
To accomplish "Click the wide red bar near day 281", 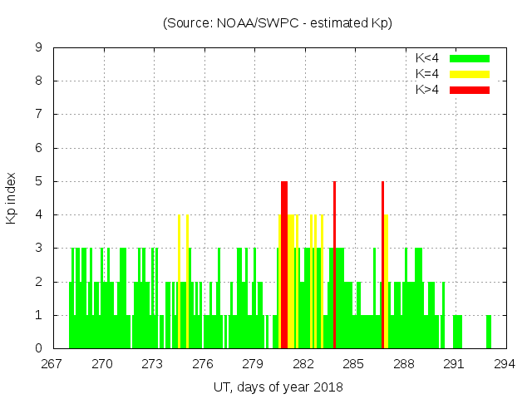I will (284, 264).
